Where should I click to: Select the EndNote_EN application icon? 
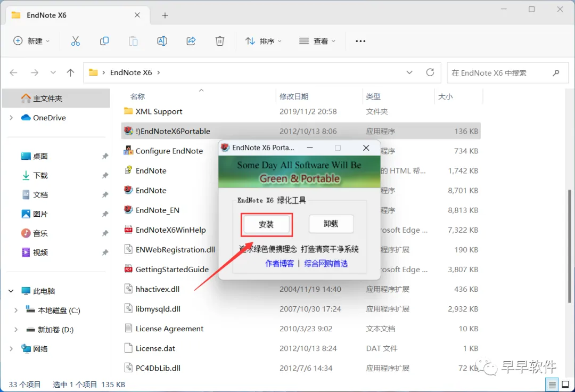click(128, 210)
